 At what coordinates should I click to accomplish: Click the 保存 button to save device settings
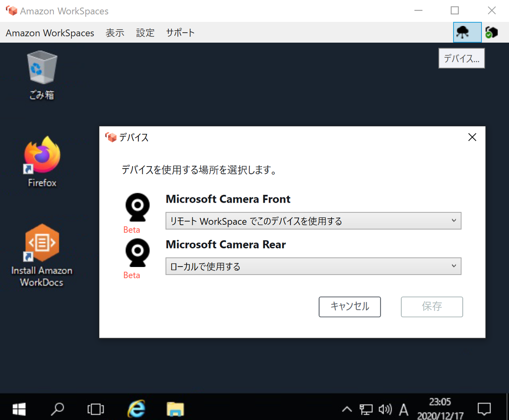click(x=431, y=306)
